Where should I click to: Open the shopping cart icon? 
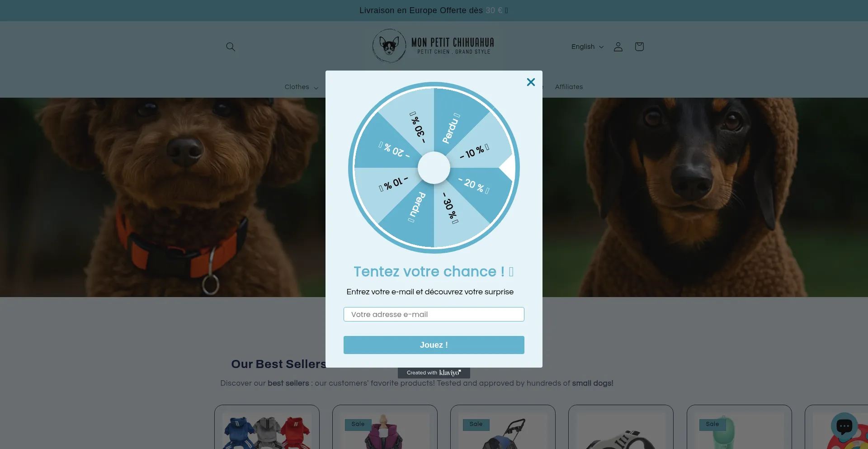[x=639, y=47]
